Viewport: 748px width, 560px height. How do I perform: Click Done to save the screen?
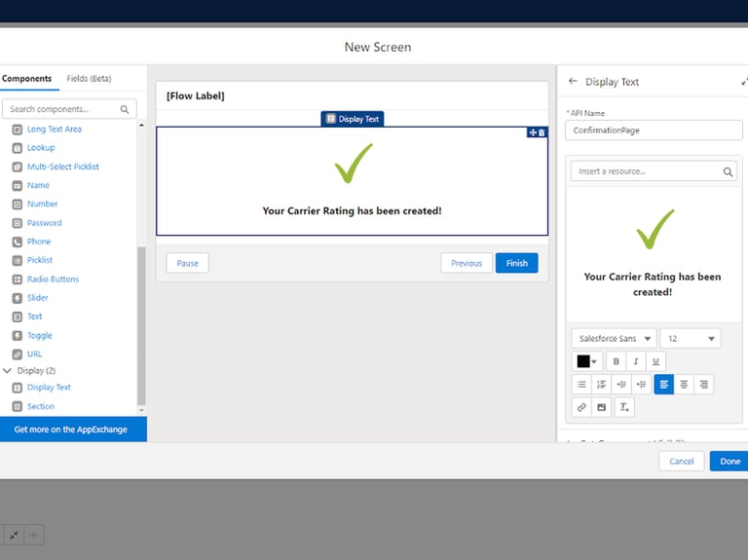click(x=729, y=462)
